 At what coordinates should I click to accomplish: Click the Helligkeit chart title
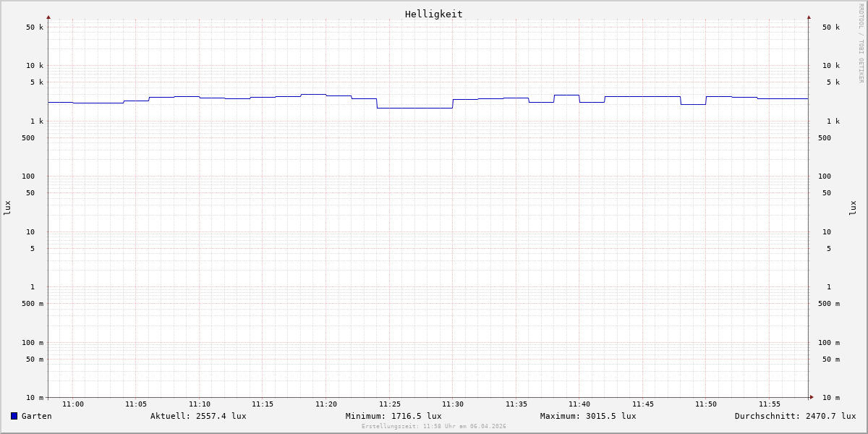pos(433,14)
